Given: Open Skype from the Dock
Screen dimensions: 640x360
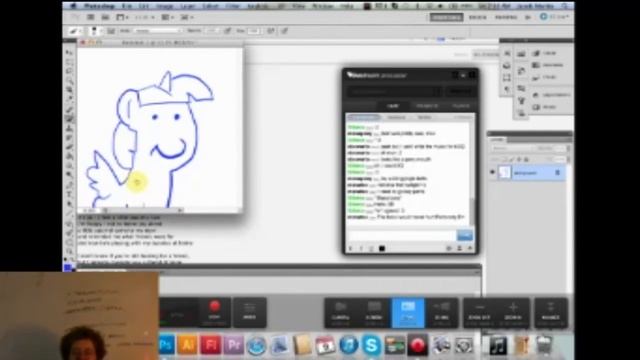Looking at the screenshot, I should 371,345.
